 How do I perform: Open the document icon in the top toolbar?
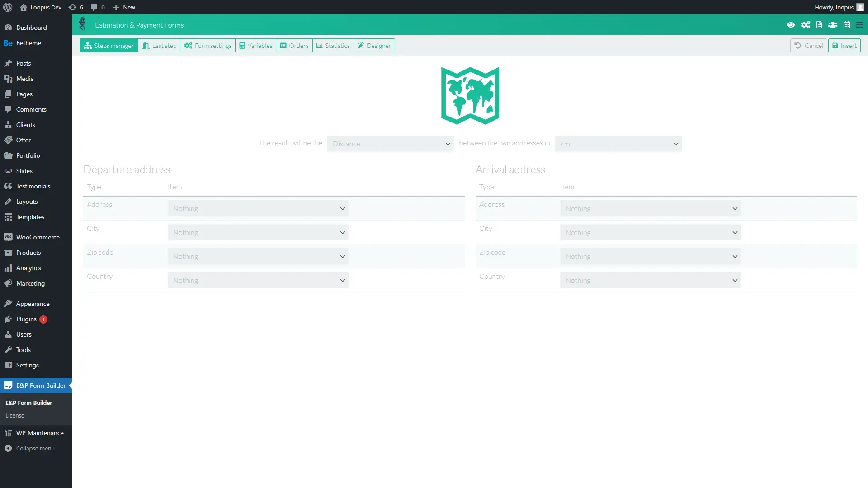(819, 25)
